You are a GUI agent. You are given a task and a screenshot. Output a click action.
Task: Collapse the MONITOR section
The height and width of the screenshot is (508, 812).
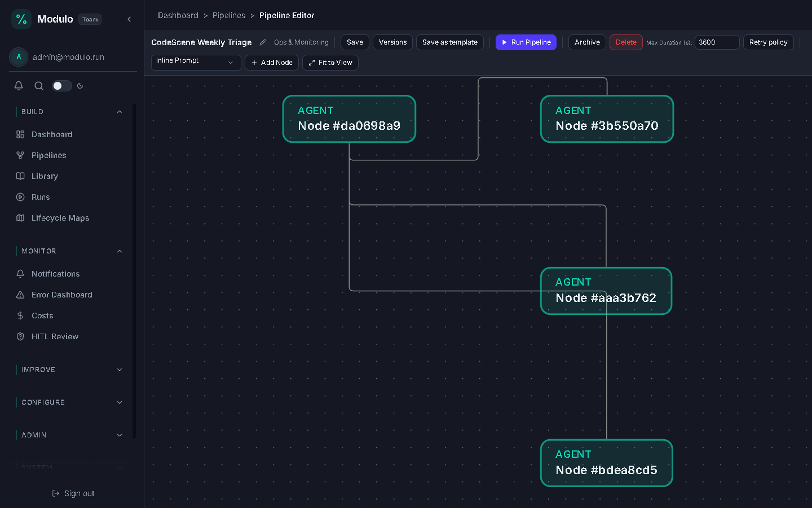[x=120, y=251]
